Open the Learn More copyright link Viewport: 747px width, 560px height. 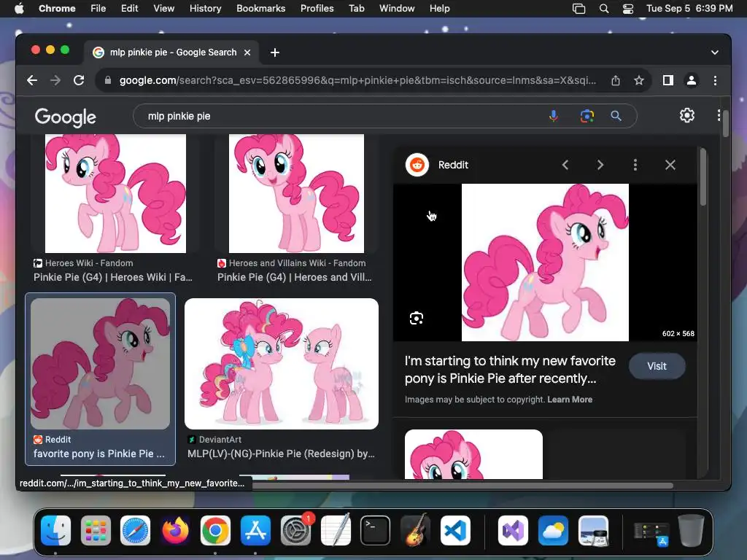(x=569, y=400)
